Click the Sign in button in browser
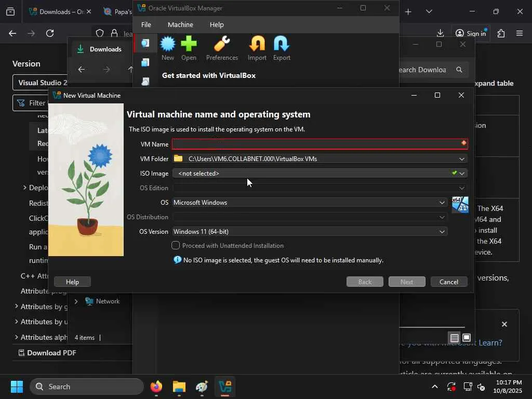This screenshot has height=399, width=532. pos(471,33)
